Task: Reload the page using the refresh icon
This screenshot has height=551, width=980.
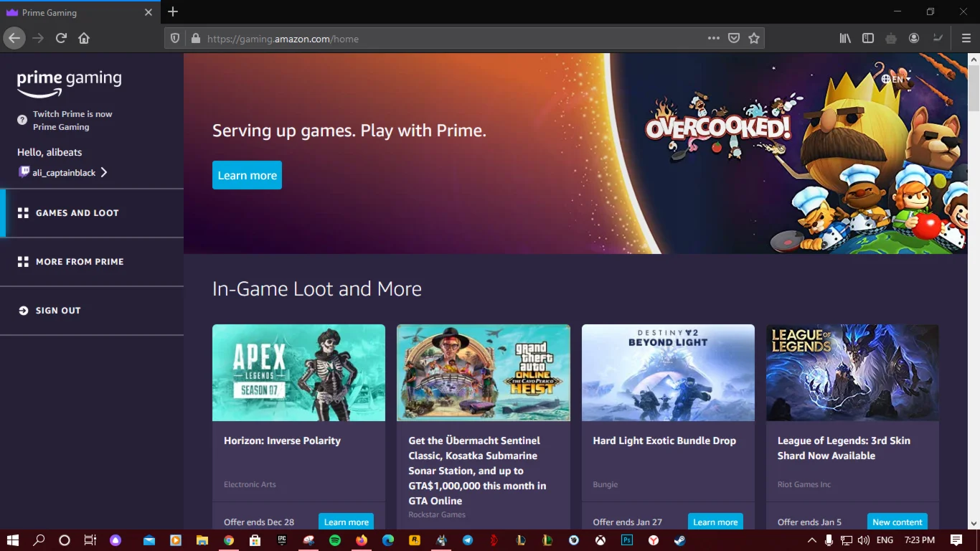Action: coord(60,38)
